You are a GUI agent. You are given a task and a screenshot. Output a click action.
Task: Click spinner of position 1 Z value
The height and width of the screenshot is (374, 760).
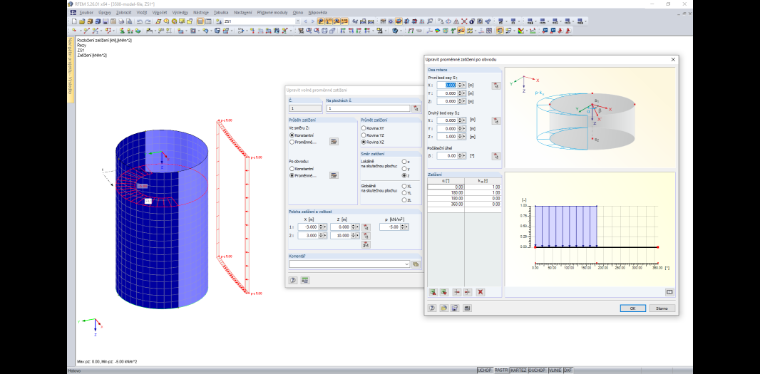[353, 227]
